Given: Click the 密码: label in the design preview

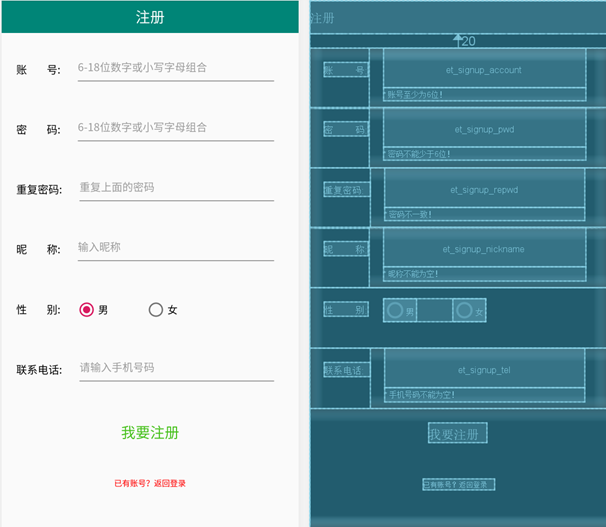Looking at the screenshot, I should (38, 130).
